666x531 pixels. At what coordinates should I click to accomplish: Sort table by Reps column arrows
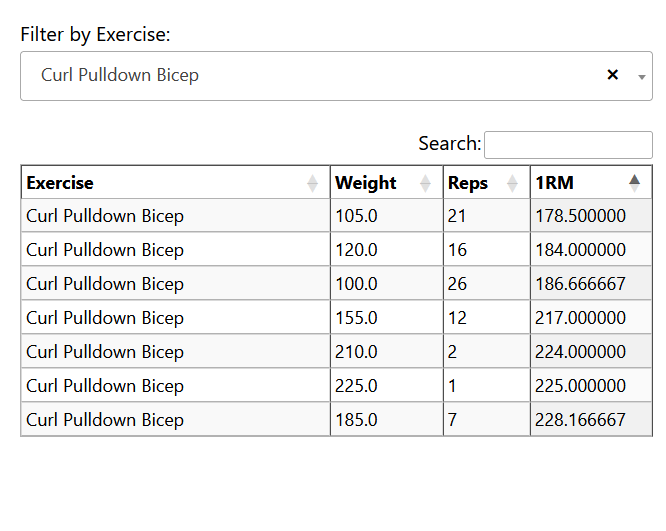[512, 184]
